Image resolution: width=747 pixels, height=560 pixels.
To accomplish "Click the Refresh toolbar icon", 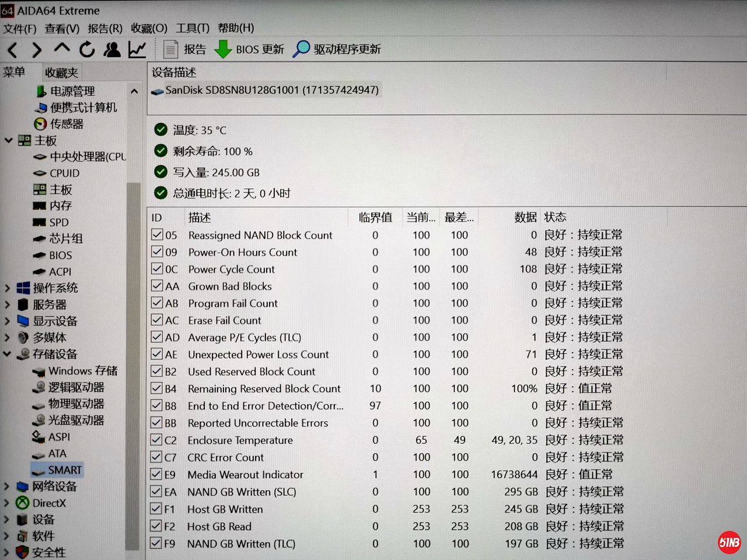I will (87, 50).
